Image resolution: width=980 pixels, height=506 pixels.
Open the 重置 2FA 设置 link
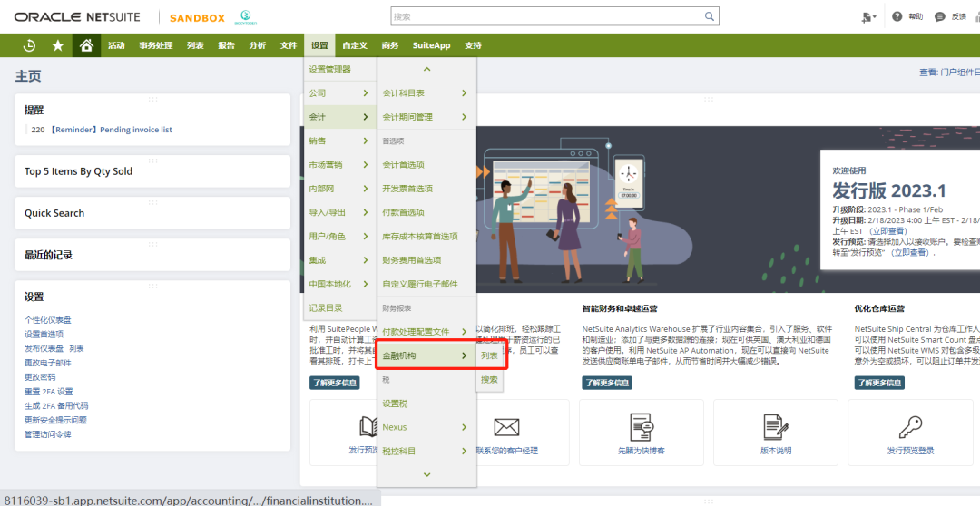click(49, 392)
